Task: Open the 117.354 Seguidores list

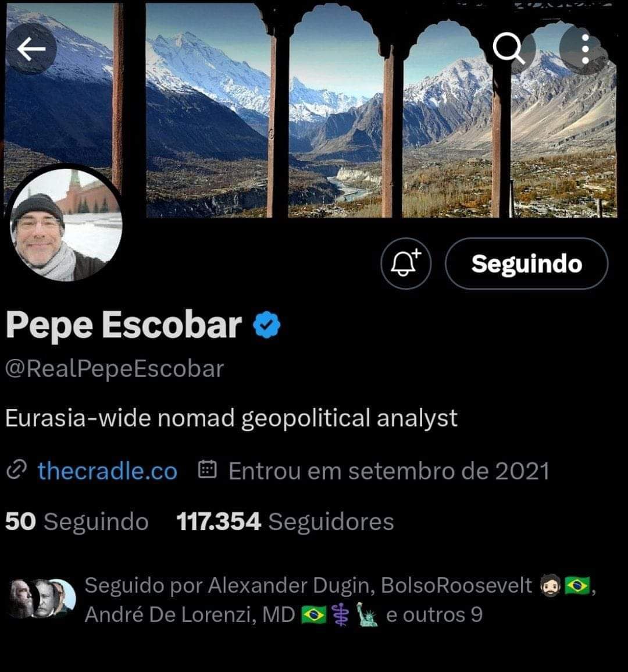Action: click(x=285, y=521)
